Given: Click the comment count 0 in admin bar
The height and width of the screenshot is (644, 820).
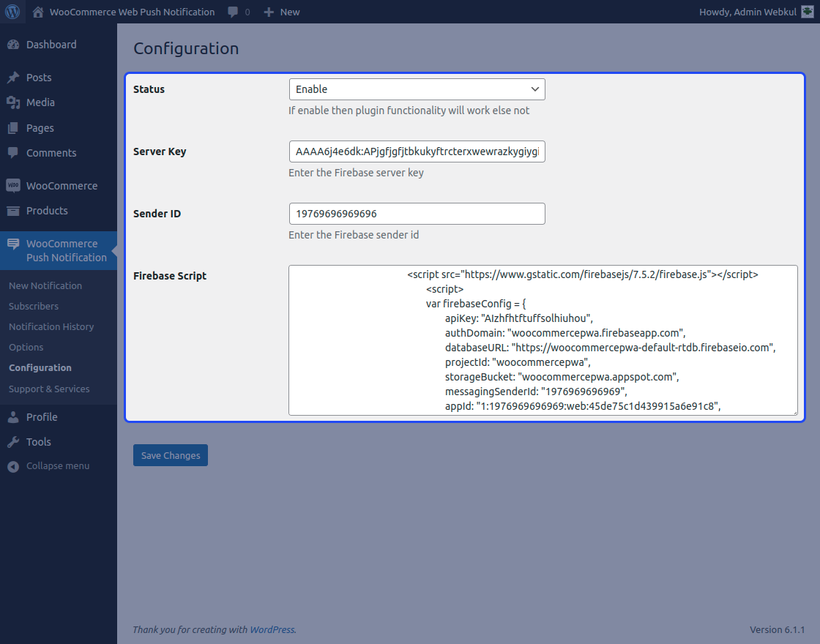Looking at the screenshot, I should tap(247, 12).
